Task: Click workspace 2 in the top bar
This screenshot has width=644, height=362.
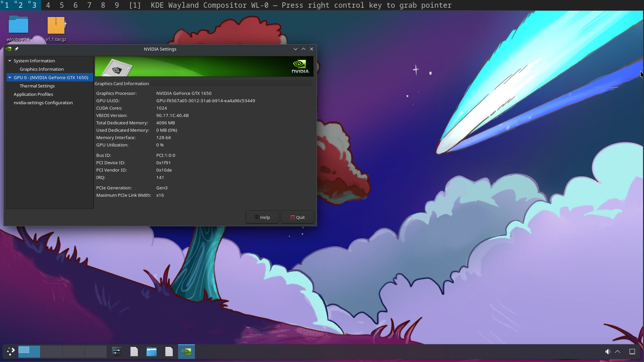Action: click(x=20, y=5)
